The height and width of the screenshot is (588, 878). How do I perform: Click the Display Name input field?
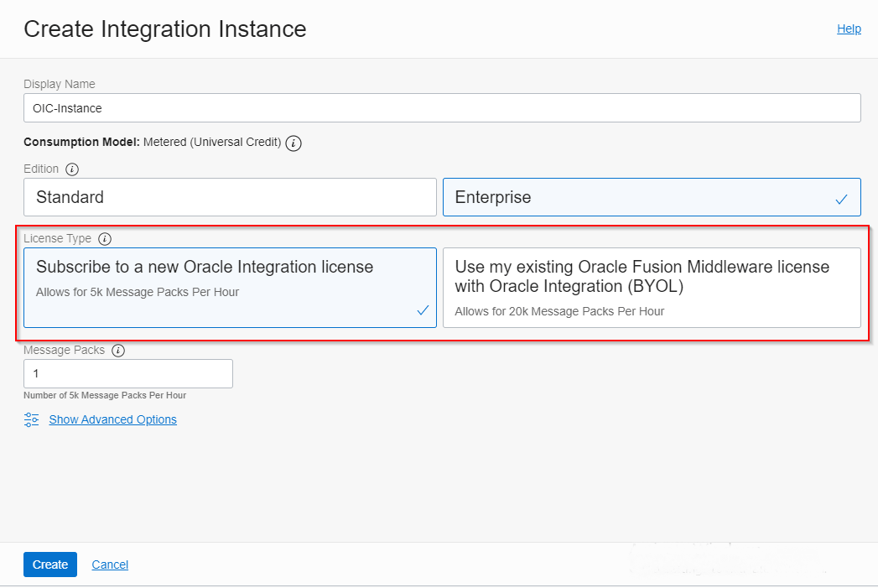[x=442, y=108]
